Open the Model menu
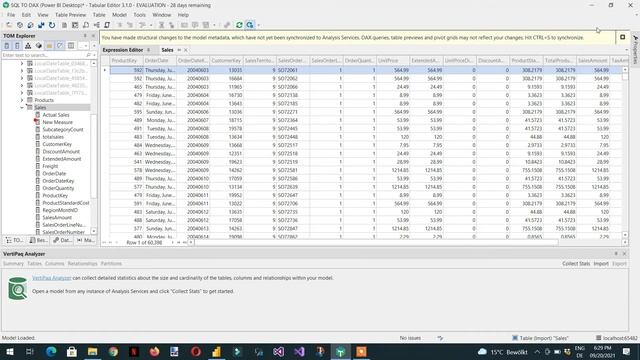This screenshot has width=640, height=360. [x=119, y=15]
